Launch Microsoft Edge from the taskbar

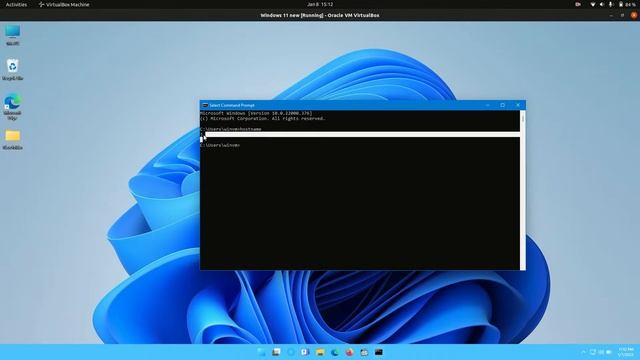coord(335,352)
